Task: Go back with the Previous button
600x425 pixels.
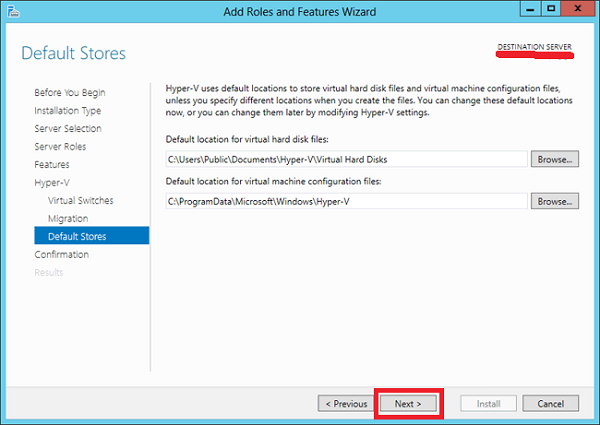Action: (346, 404)
